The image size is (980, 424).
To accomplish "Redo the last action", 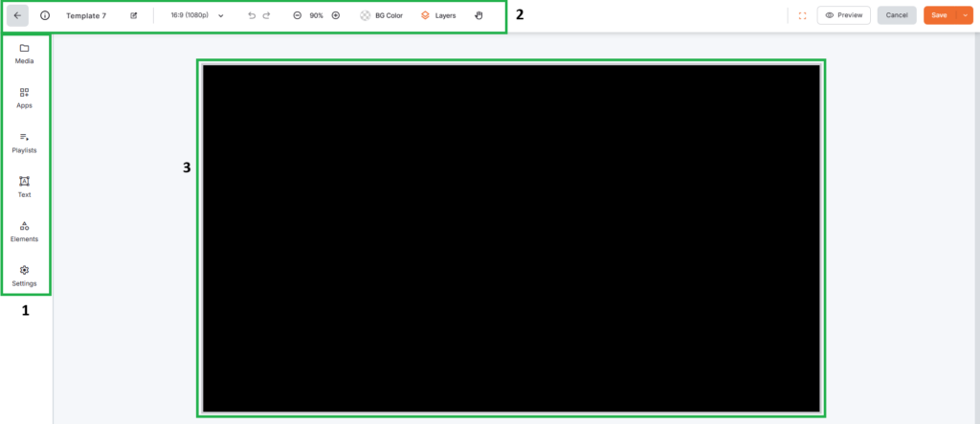I will coord(267,15).
